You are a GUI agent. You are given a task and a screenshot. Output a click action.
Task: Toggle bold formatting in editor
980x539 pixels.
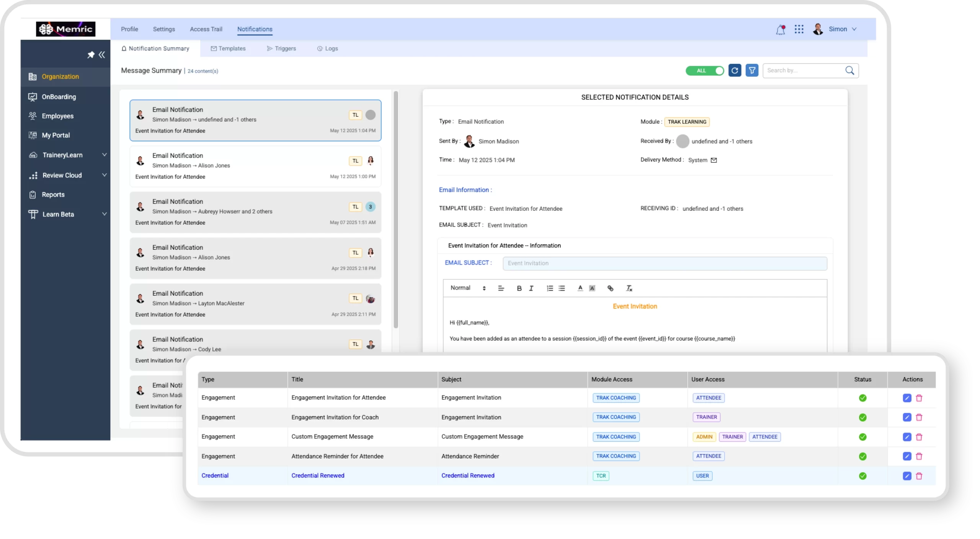click(x=519, y=288)
